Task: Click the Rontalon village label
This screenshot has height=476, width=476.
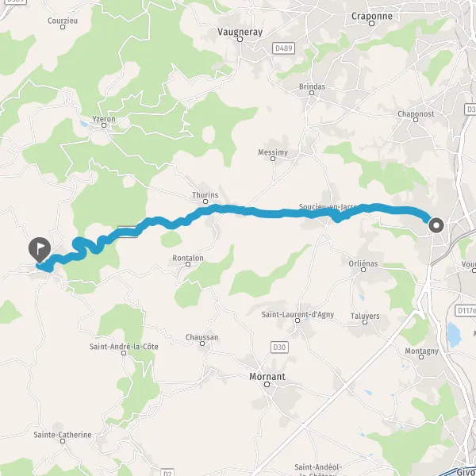Action: point(188,258)
